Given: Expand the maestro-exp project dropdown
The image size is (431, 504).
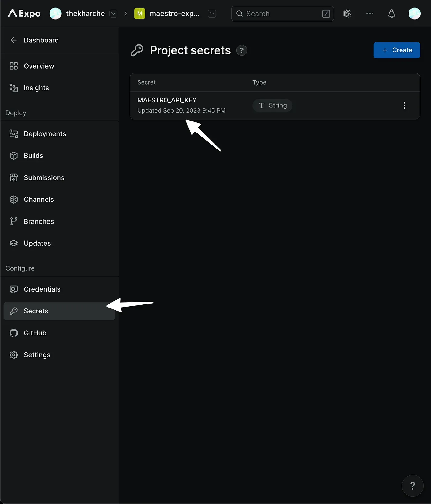Looking at the screenshot, I should point(212,14).
